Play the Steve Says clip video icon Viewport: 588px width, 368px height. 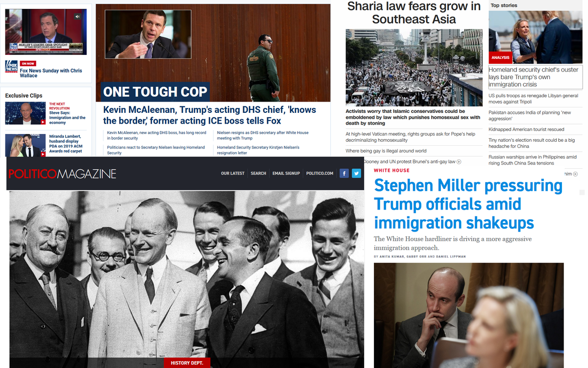[x=43, y=122]
